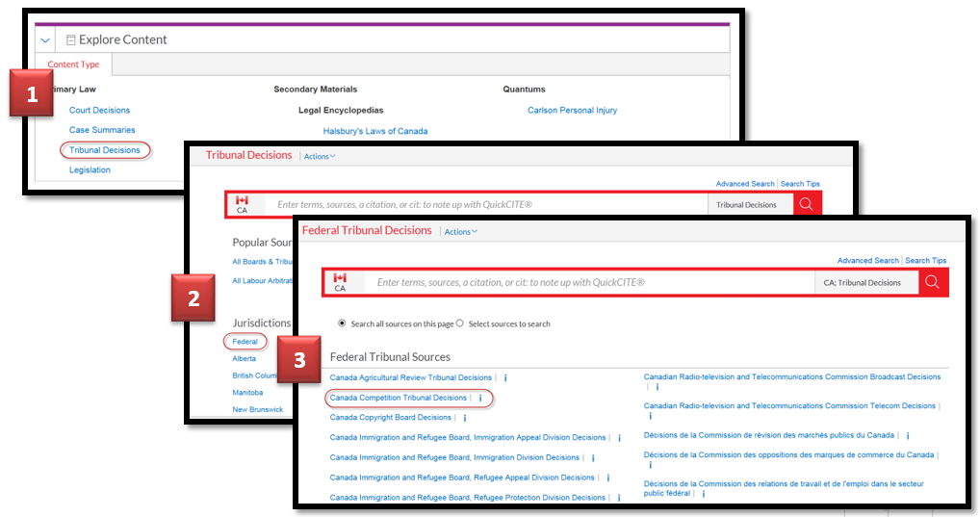Click magnifier search button in Tribunal Decisions window
Image resolution: width=980 pixels, height=517 pixels.
coord(807,204)
